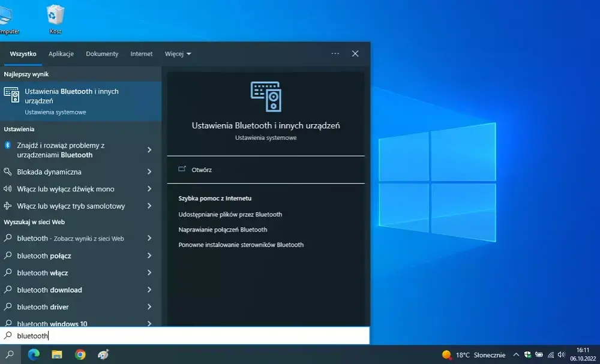600x364 pixels.
Task: Show hidden tray icons chevron
Action: 516,355
